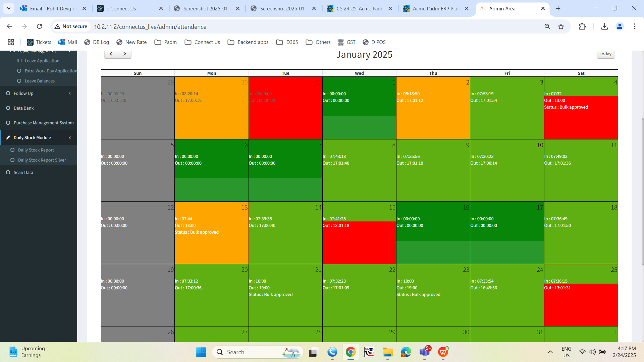Open Chrome three-dot menu
644x362 pixels.
click(635, 26)
